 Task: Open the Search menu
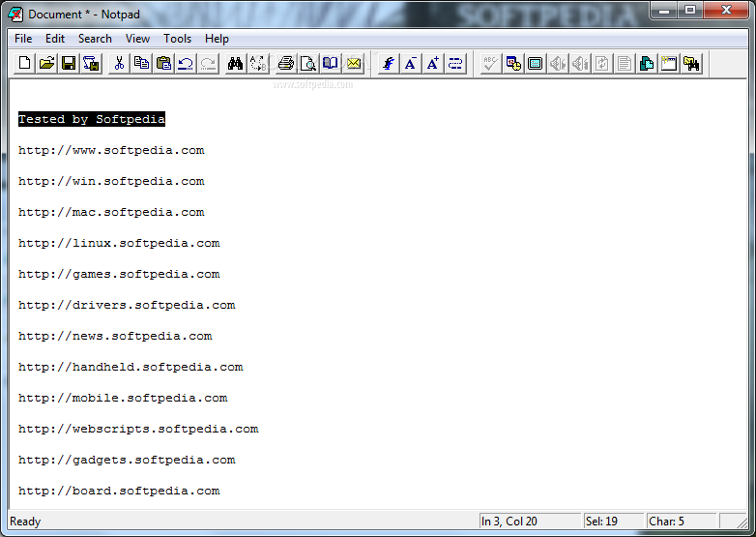(95, 39)
